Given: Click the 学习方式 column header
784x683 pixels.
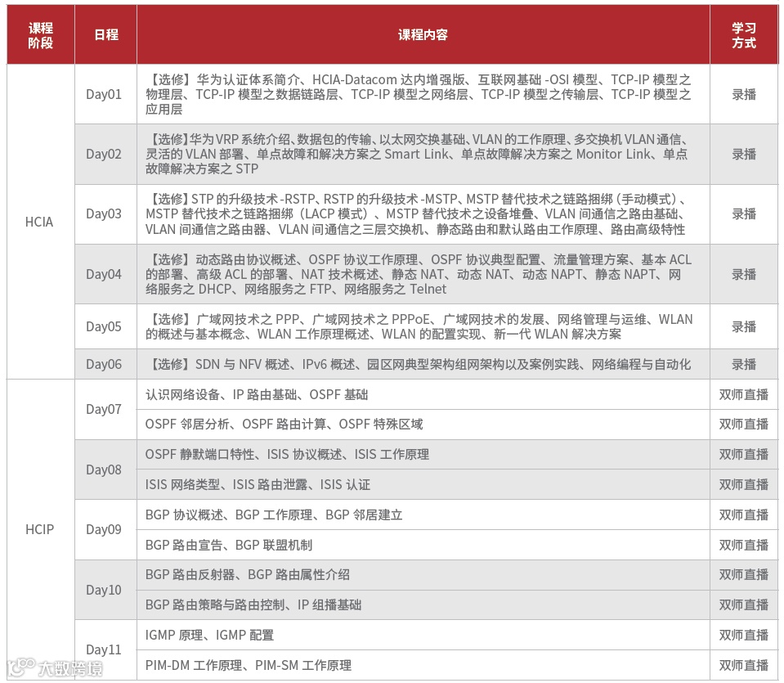Looking at the screenshot, I should point(744,34).
